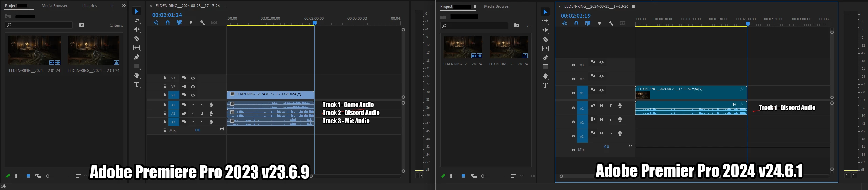Open the sequence panel menu, 2023 window
The width and height of the screenshot is (868, 190).
225,6
